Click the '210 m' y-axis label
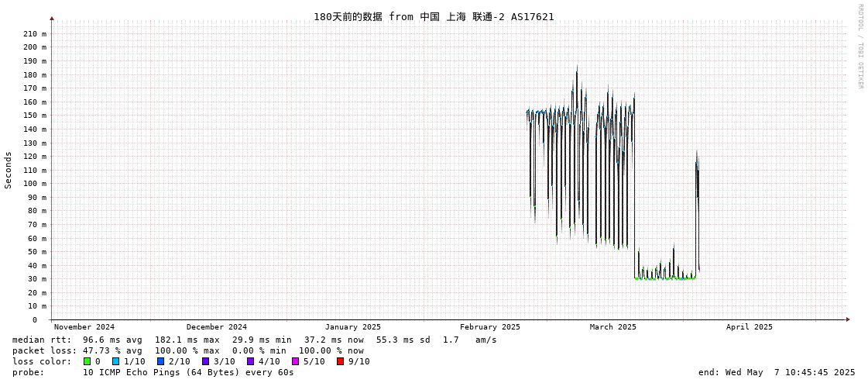The image size is (868, 383). [x=35, y=34]
